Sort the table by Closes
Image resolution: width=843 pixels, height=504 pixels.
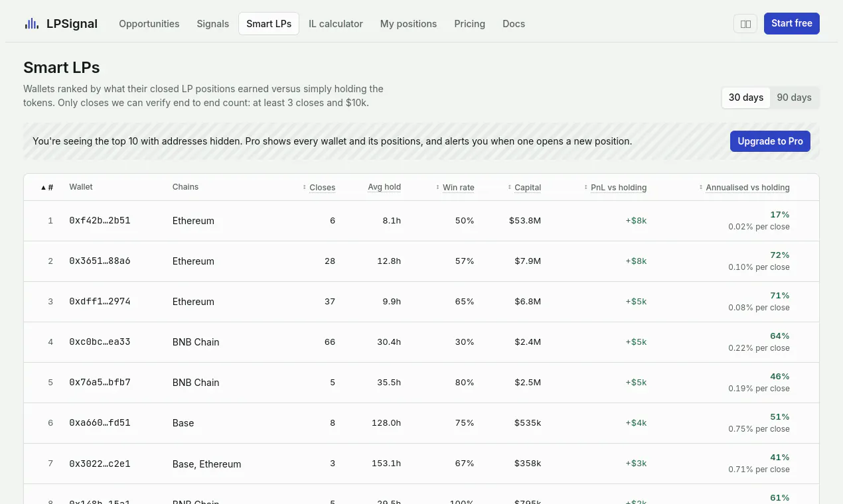point(319,188)
